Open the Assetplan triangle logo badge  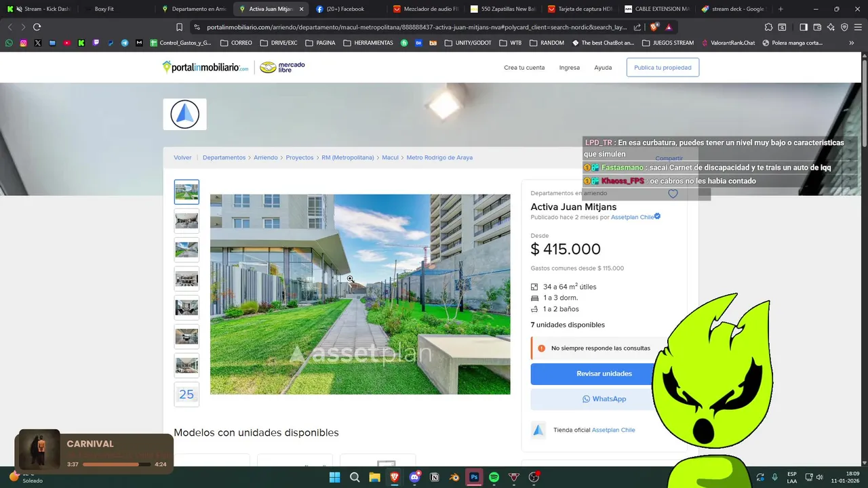click(x=184, y=115)
